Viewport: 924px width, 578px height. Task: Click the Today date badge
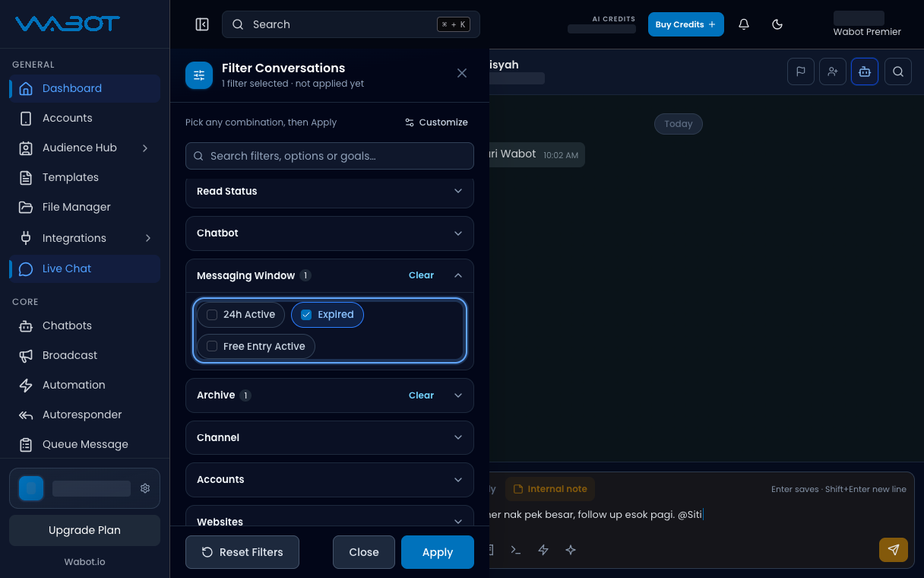pos(679,124)
